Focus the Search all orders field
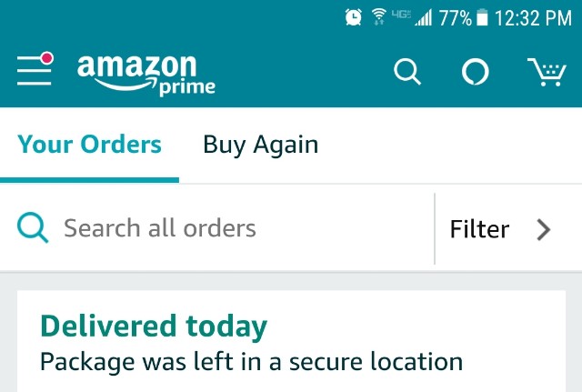This screenshot has height=392, width=582. pos(217,228)
